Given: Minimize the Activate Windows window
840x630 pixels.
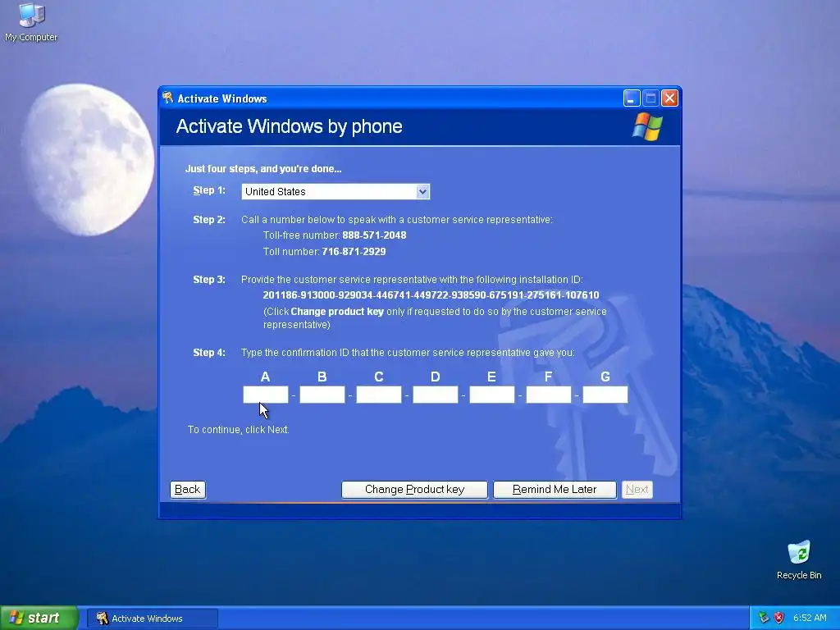Looking at the screenshot, I should tap(632, 98).
